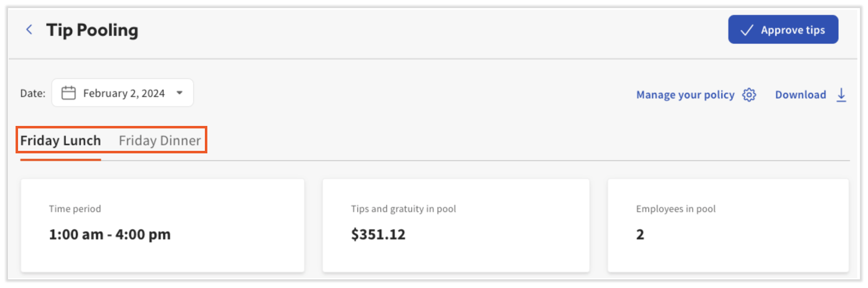Switch to the Friday Lunch tab
Viewport: 868px width, 288px height.
pos(60,141)
